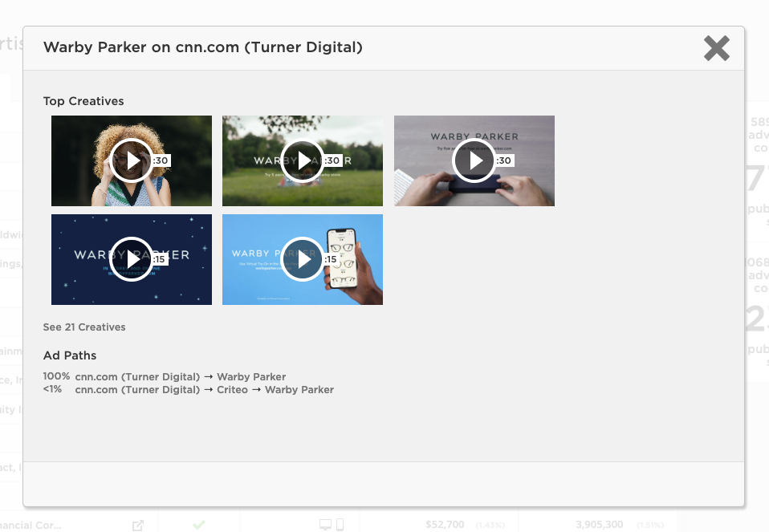Open the See 21 Creatives link

click(x=84, y=327)
